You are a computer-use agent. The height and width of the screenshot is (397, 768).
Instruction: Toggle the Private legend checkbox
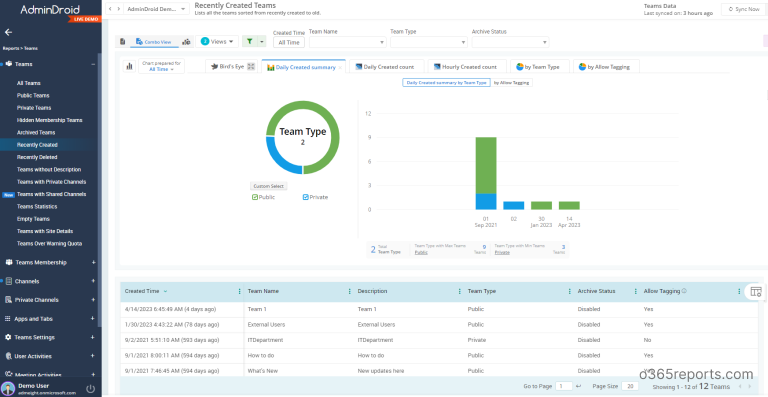(x=306, y=197)
